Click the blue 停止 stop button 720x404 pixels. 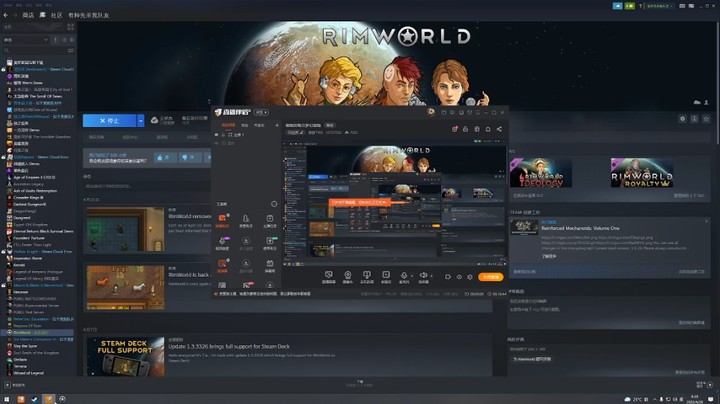point(109,121)
